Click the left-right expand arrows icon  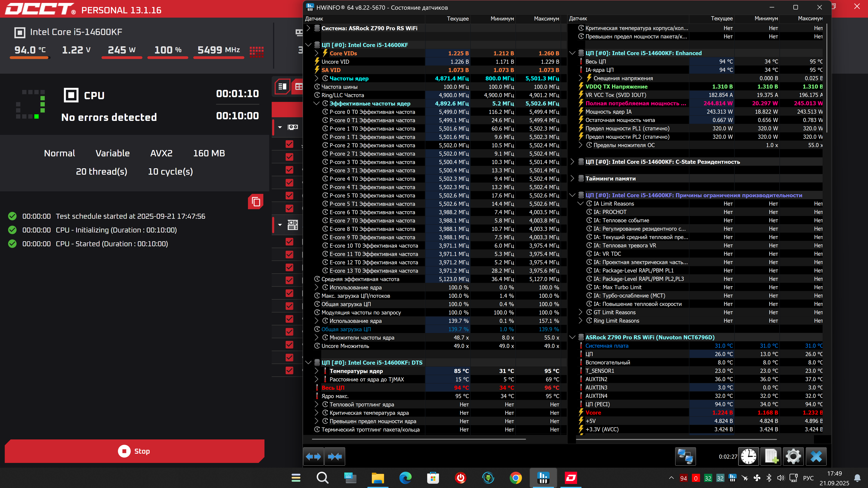pyautogui.click(x=313, y=457)
